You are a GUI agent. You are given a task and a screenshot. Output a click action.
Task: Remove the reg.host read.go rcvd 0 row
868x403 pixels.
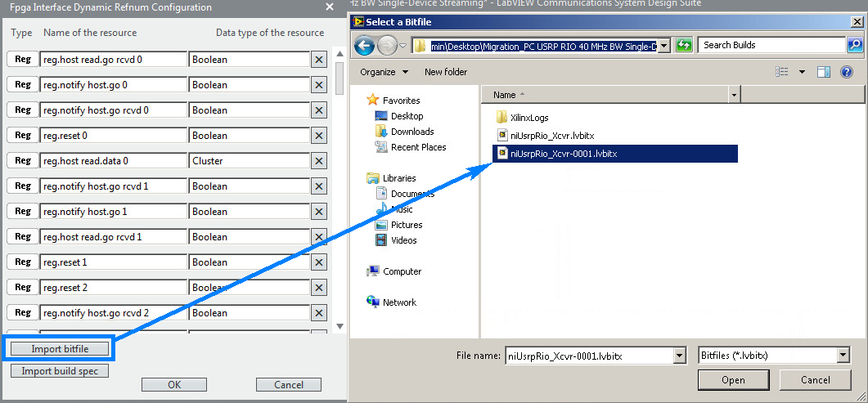tap(319, 60)
